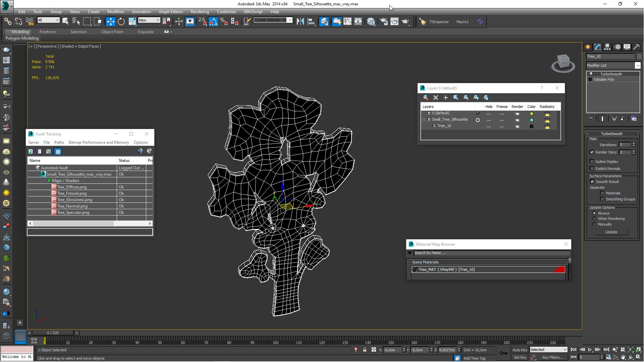This screenshot has height=362, width=644.
Task: Open the Rendering menu
Action: coord(200,11)
